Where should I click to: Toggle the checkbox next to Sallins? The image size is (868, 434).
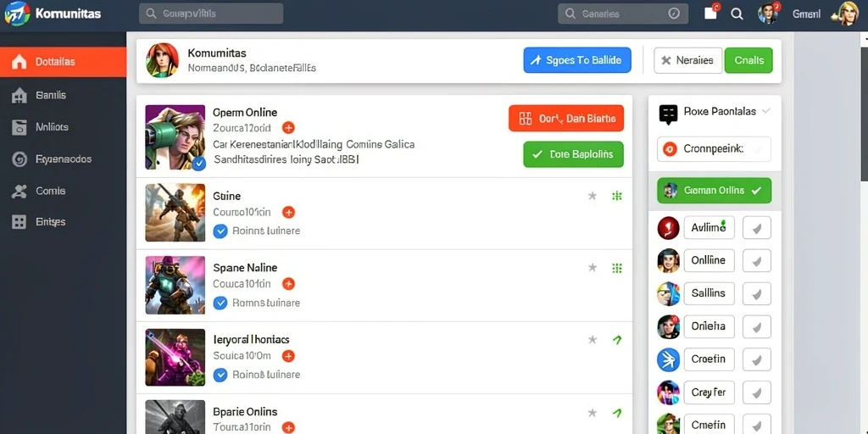pyautogui.click(x=756, y=293)
